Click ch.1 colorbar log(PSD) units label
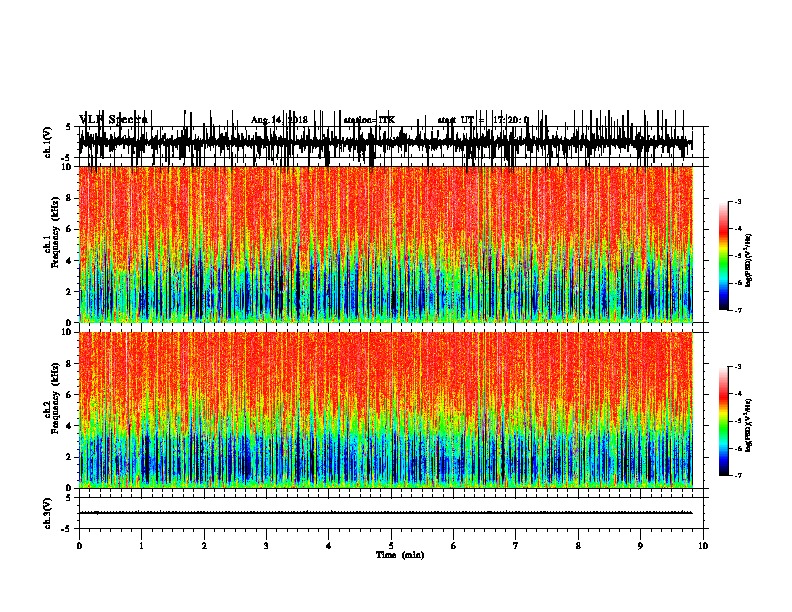Image resolution: width=792 pixels, height=612 pixels. tap(749, 260)
